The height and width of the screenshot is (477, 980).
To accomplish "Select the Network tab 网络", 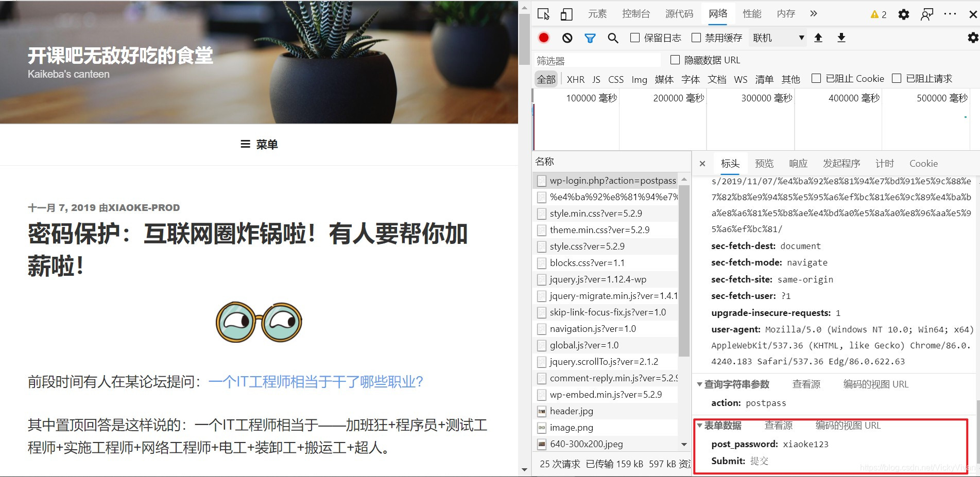I will pyautogui.click(x=718, y=14).
